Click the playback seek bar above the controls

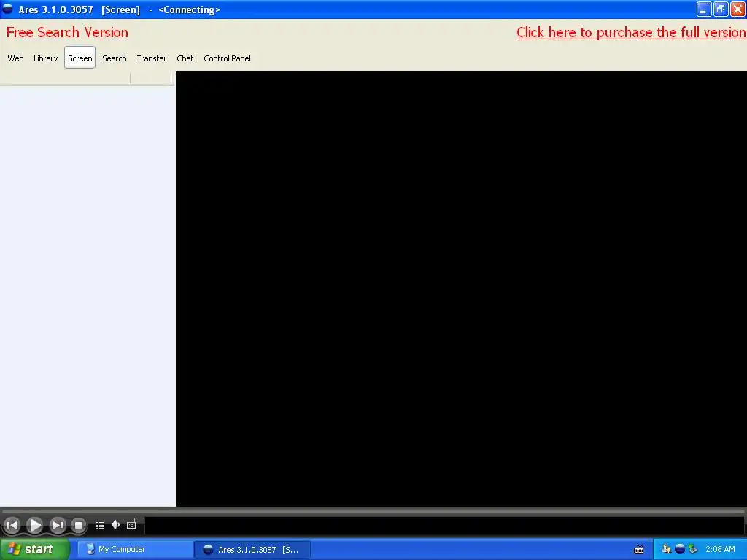[x=373, y=511]
